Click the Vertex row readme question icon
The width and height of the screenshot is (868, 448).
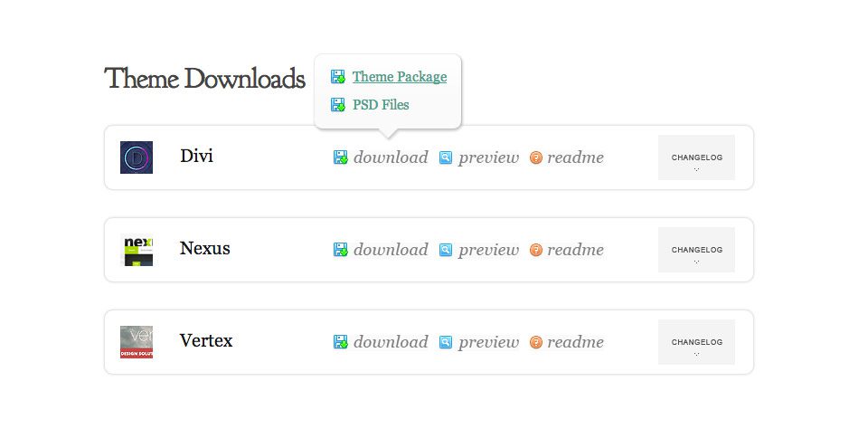click(x=536, y=342)
